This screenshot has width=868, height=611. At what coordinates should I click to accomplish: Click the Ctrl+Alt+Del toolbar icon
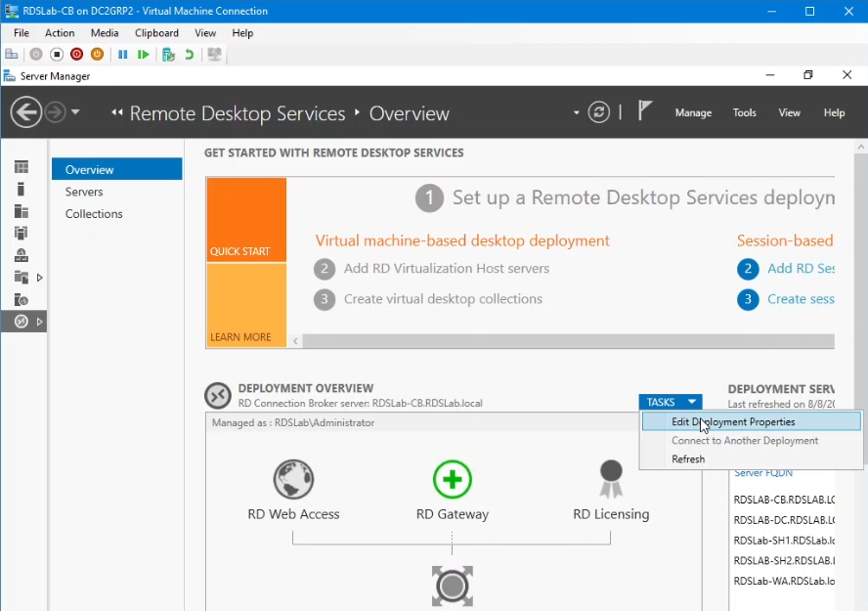click(12, 54)
